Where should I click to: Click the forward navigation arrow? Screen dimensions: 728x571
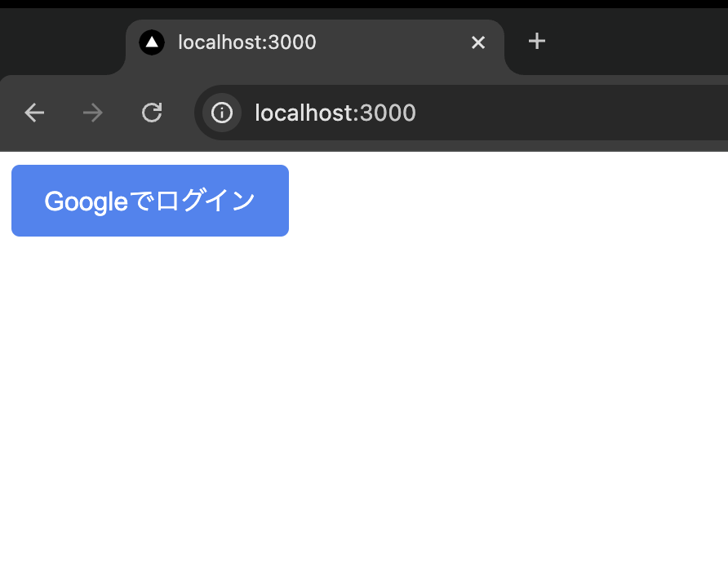(92, 113)
